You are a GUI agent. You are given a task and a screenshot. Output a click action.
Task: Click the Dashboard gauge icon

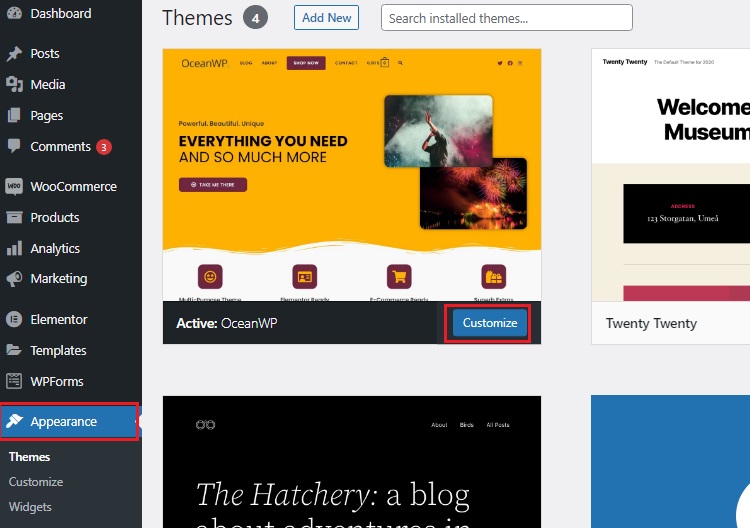14,13
